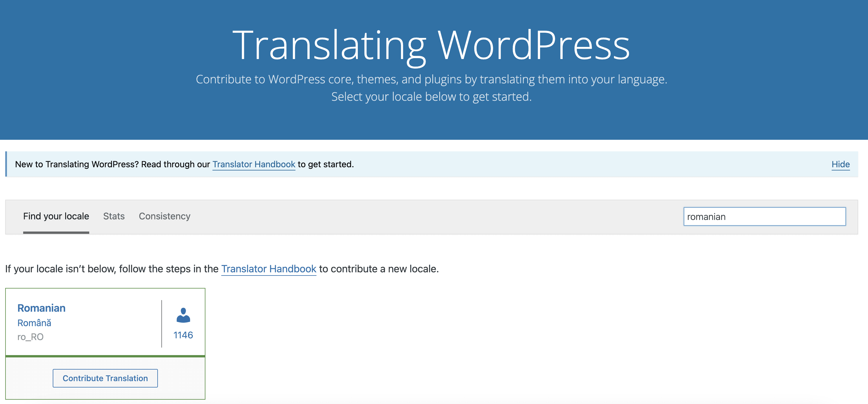Click the Contribute to WordPress core subtitle text
The height and width of the screenshot is (404, 868).
431,80
